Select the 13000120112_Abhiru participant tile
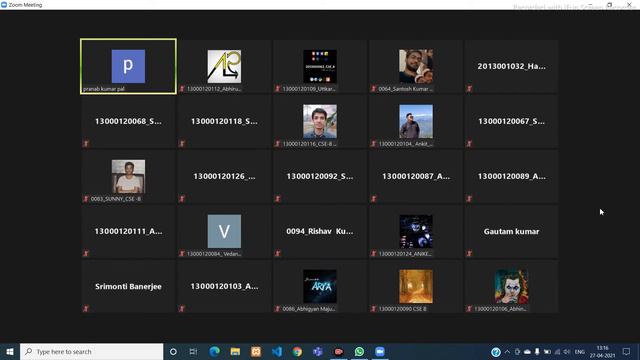The image size is (640, 360). (224, 66)
